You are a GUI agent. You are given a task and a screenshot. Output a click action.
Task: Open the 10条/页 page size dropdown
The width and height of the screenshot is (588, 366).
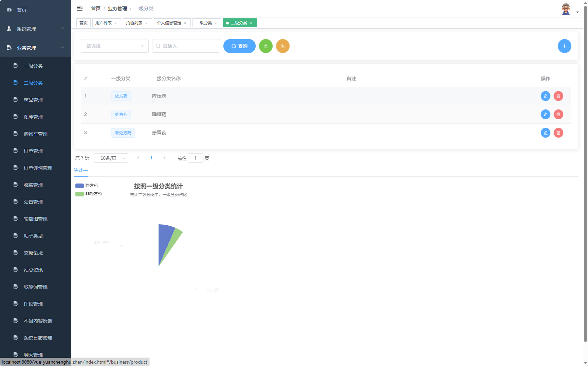111,158
